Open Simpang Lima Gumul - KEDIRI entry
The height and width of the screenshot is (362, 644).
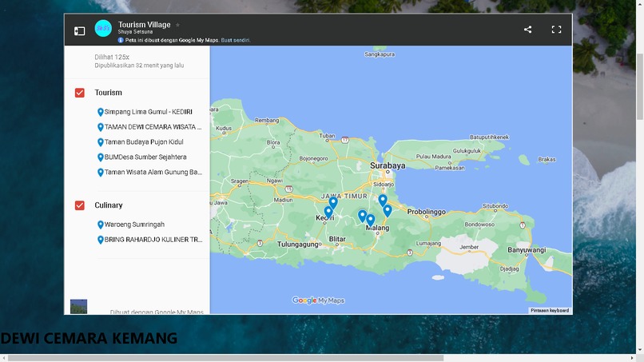(x=149, y=112)
